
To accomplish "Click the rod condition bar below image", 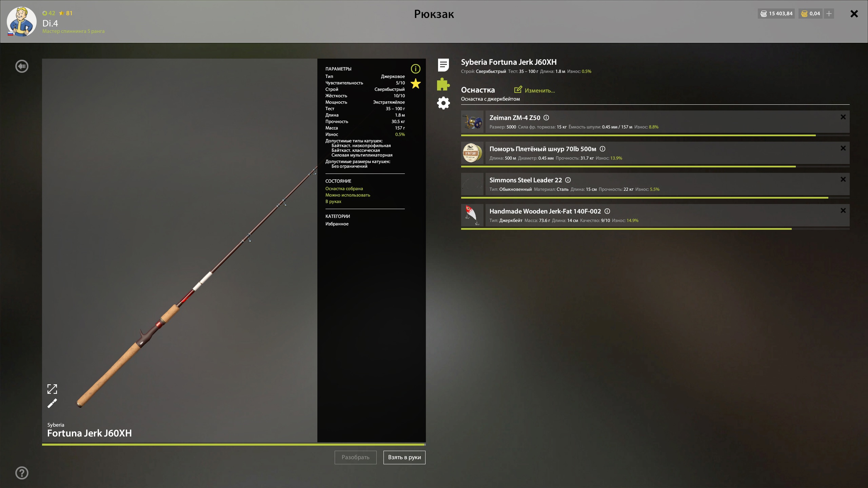I will 234,444.
